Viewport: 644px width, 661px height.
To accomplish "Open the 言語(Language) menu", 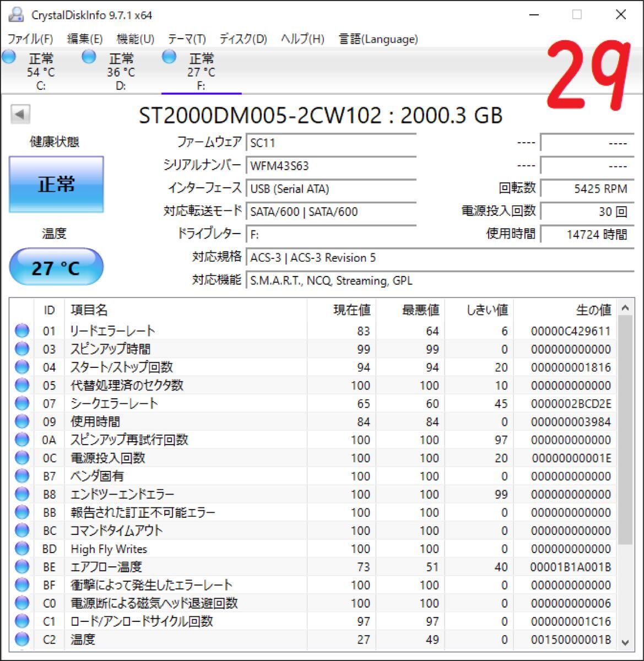I will [x=378, y=39].
